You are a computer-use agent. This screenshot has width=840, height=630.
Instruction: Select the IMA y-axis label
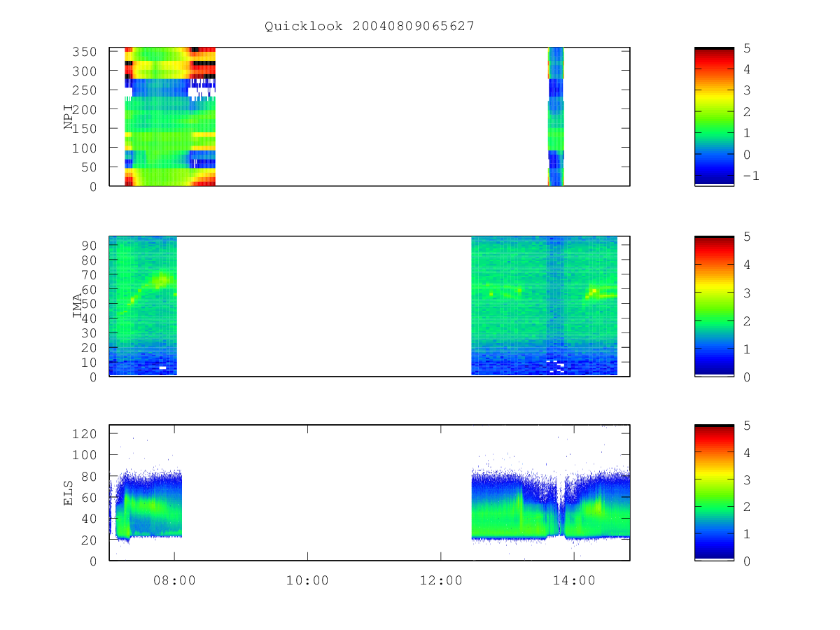(x=77, y=306)
